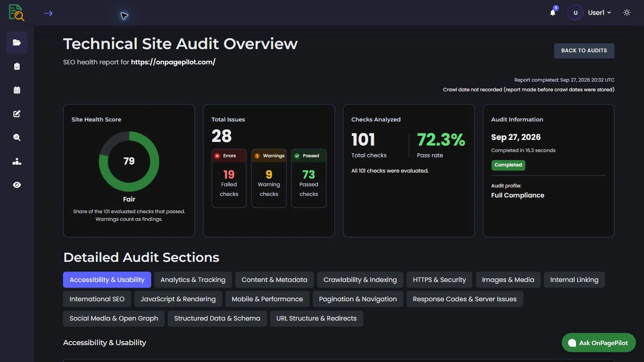
Task: Select Content & Metadata tab
Action: coord(275,280)
